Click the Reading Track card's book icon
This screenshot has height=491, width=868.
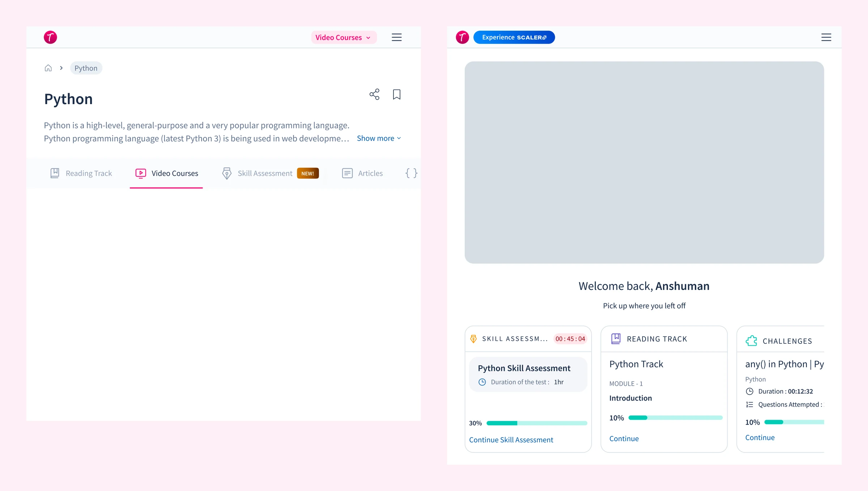[x=616, y=339]
